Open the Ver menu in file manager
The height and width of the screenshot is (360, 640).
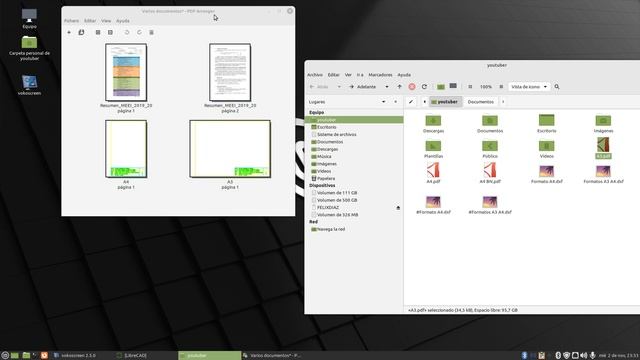tap(348, 75)
